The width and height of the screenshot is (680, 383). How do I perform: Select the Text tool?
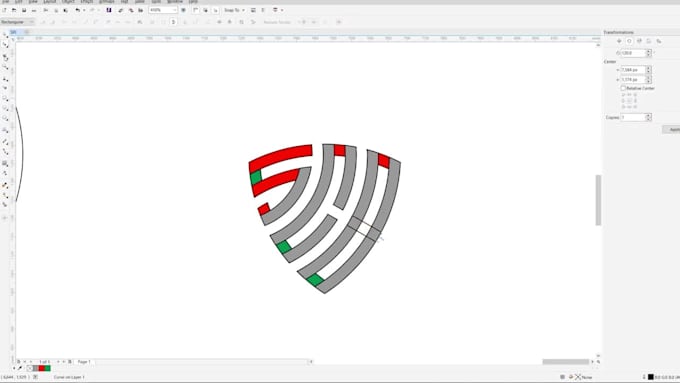point(5,131)
